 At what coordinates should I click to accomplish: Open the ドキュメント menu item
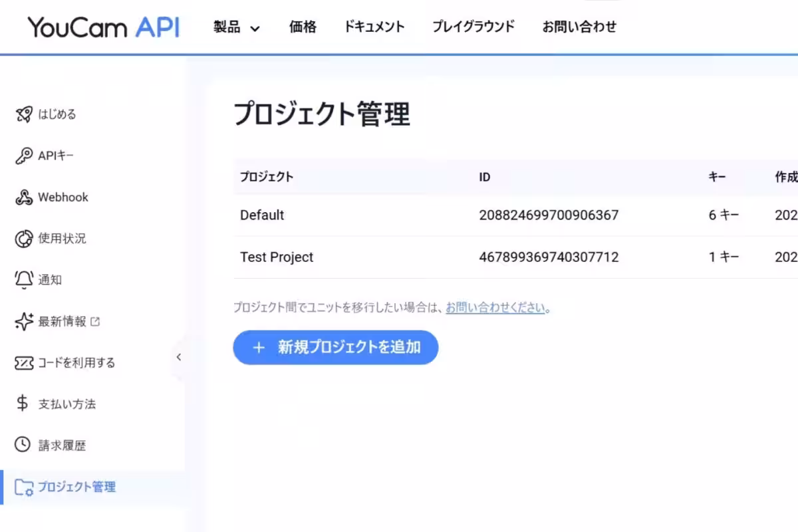374,27
